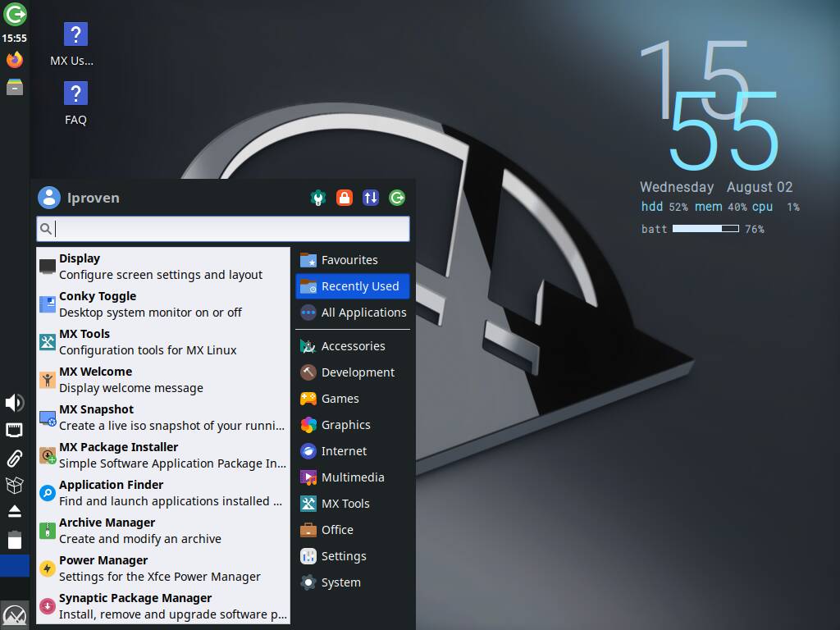This screenshot has width=840, height=630.
Task: Lock the screen with the orange padlock
Action: point(345,198)
